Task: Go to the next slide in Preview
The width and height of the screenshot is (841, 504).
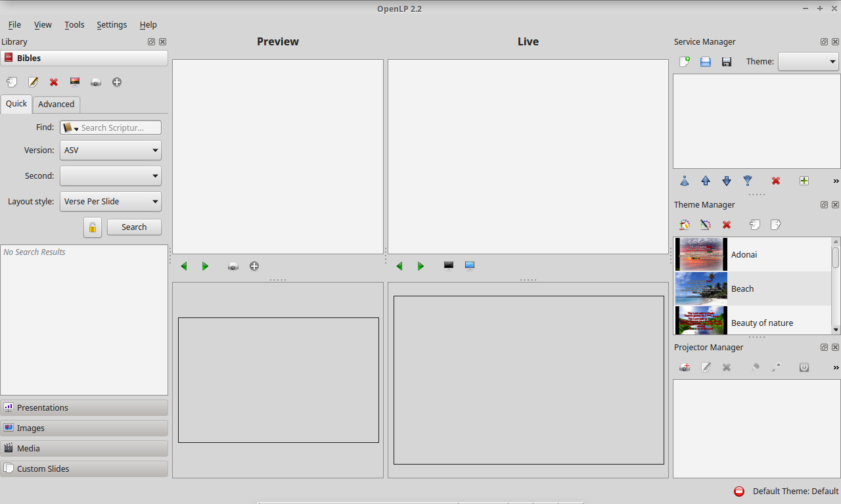Action: tap(205, 266)
